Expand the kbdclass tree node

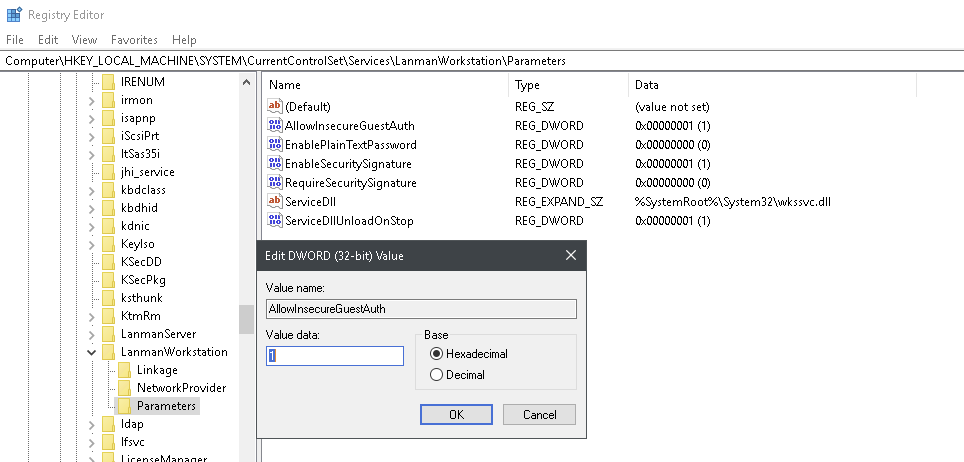(92, 191)
